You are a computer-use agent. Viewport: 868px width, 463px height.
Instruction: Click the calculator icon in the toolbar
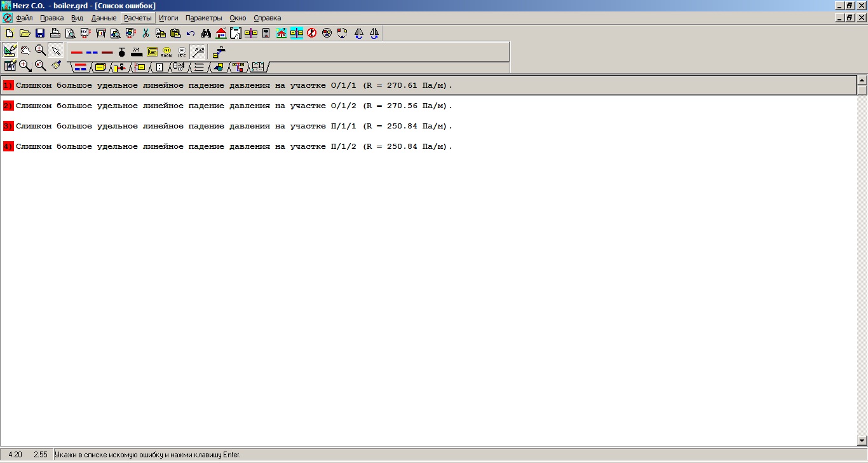(266, 33)
